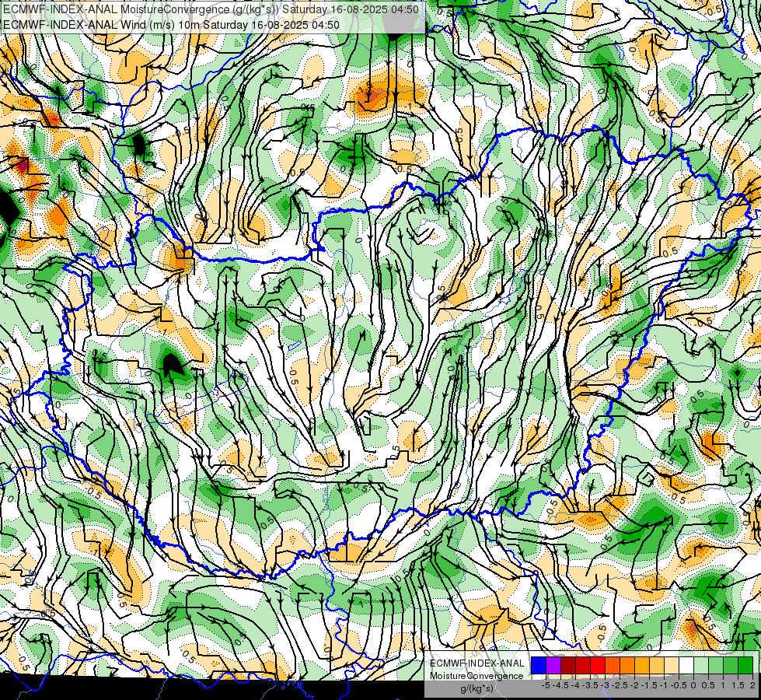Image resolution: width=761 pixels, height=700 pixels.
Task: Select the darkest green legend swatch near 2
Action: click(x=745, y=666)
